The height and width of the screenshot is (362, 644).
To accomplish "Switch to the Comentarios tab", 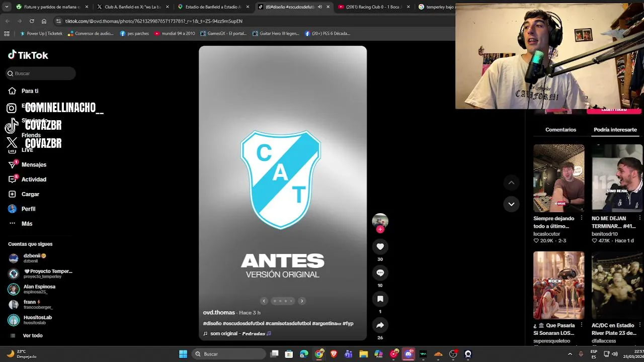I will (560, 130).
